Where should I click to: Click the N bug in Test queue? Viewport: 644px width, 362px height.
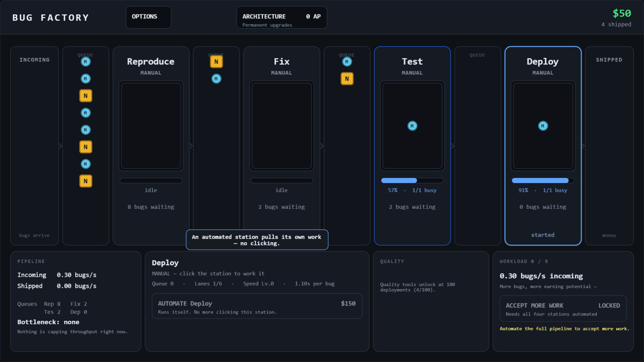coord(347,79)
